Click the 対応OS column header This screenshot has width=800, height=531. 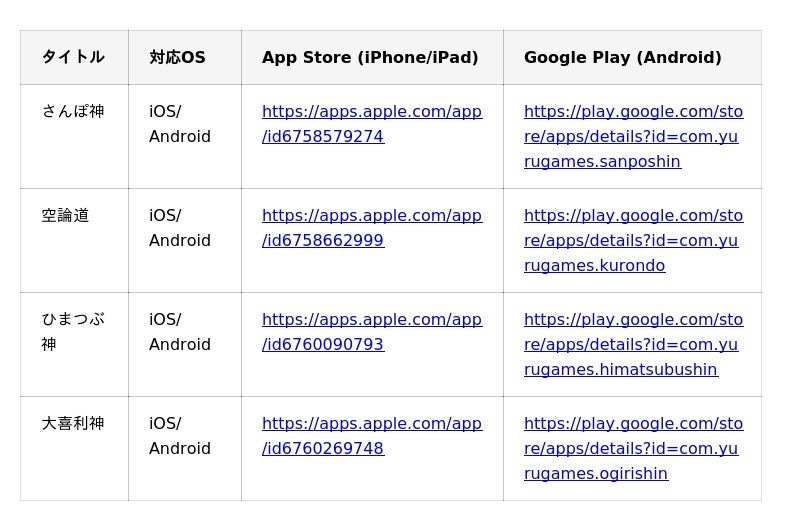[177, 57]
